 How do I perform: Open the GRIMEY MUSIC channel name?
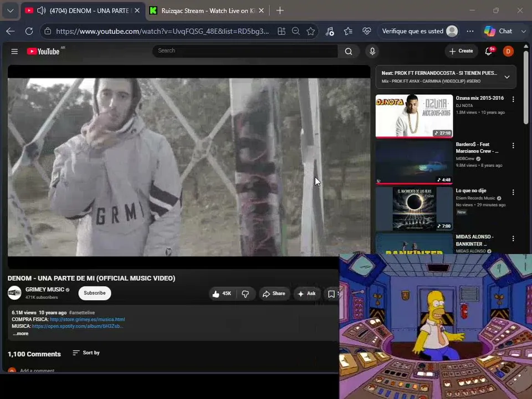click(45, 289)
